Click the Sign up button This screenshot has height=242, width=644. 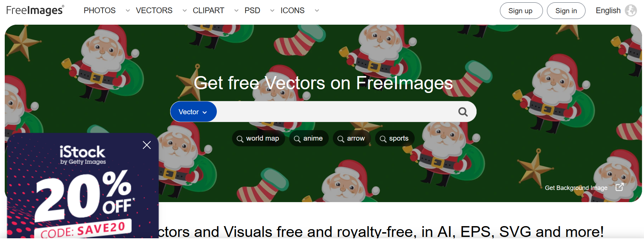[x=521, y=11]
